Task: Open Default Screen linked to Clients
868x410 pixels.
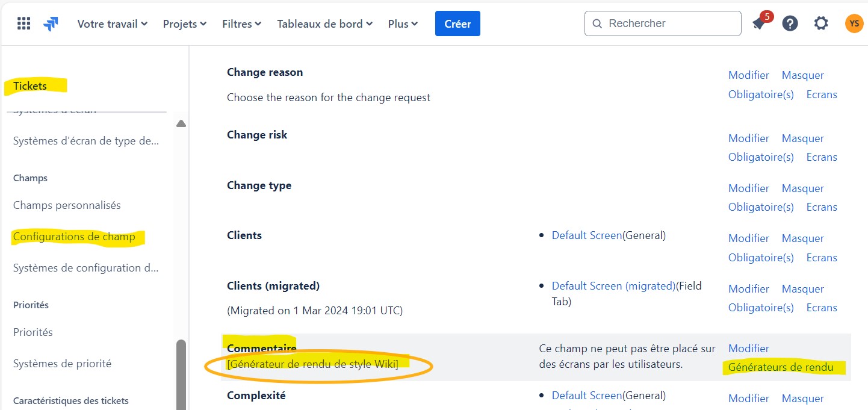Action: click(x=586, y=235)
